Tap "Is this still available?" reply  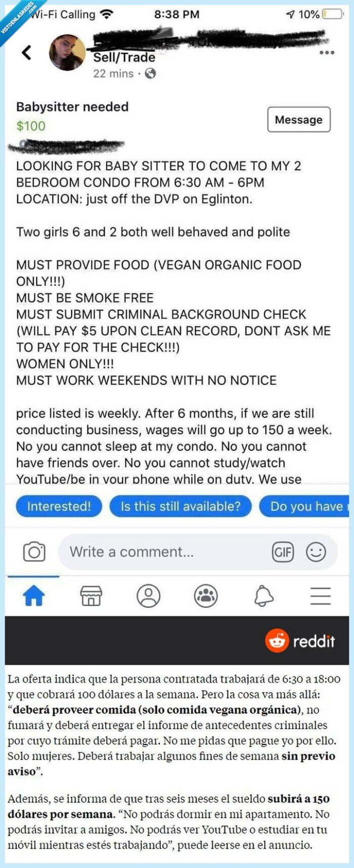pos(181,507)
